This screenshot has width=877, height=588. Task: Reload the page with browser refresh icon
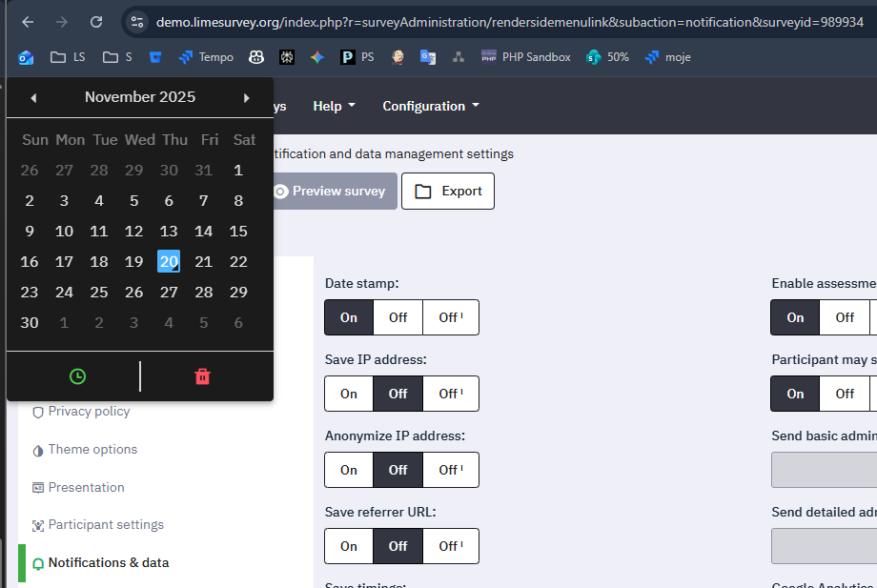point(96,22)
